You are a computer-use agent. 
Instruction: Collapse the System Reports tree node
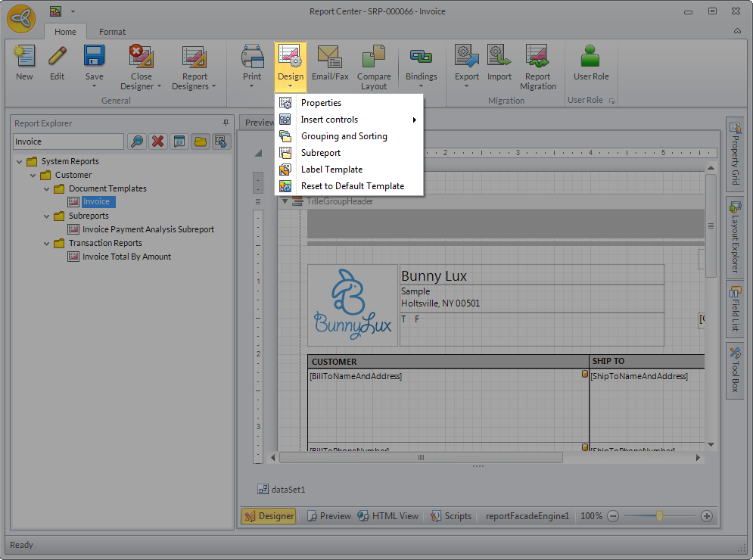[20, 161]
